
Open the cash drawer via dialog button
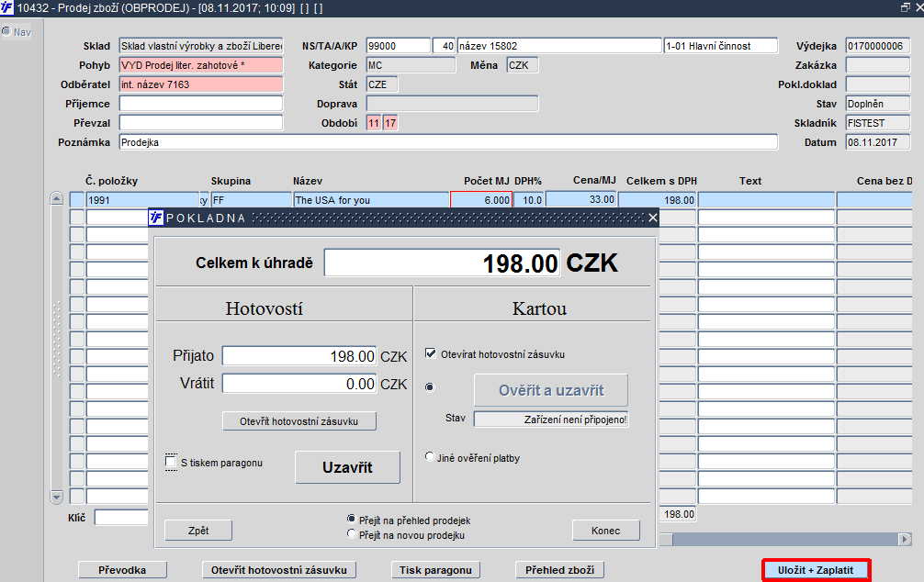[x=299, y=421]
